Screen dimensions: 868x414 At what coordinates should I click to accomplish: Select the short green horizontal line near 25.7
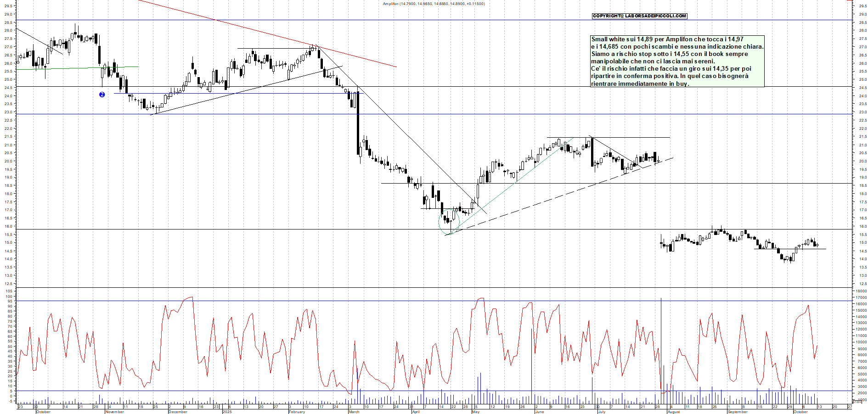[x=83, y=68]
